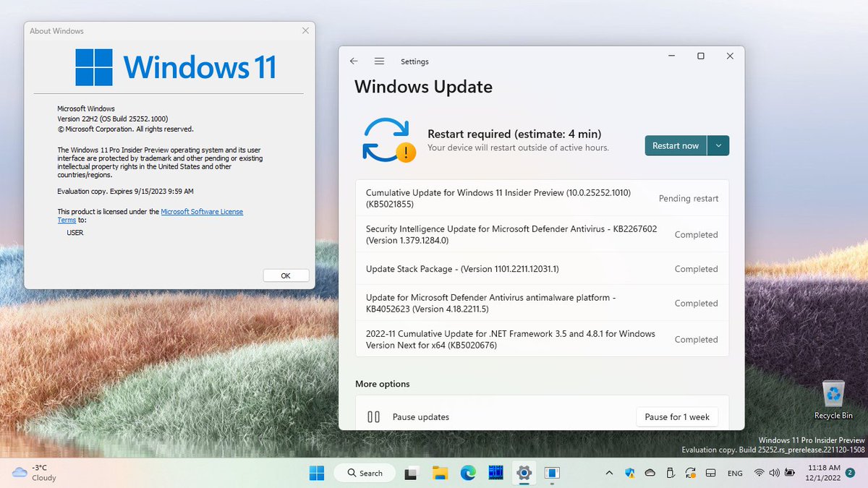Launch File Explorer from taskbar

440,474
